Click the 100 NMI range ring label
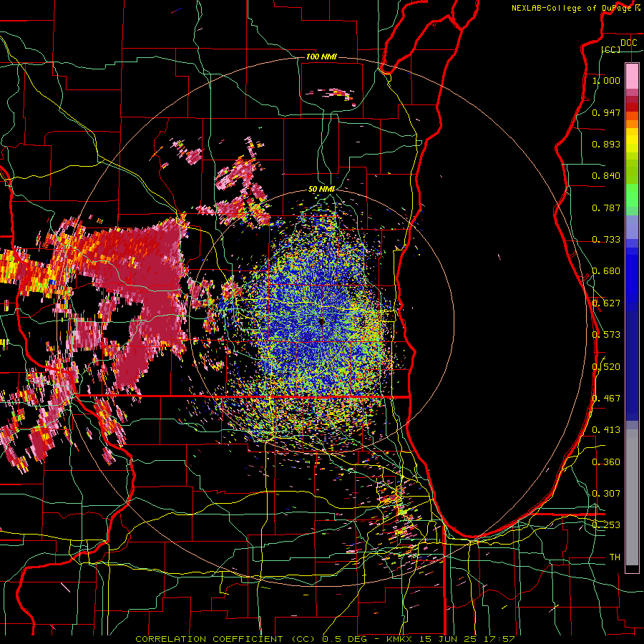The height and width of the screenshot is (644, 644). click(x=321, y=57)
